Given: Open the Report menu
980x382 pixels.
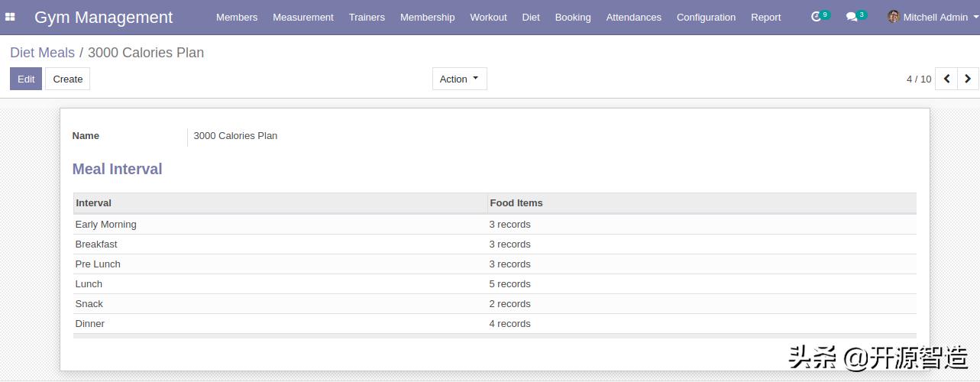Looking at the screenshot, I should pos(765,17).
